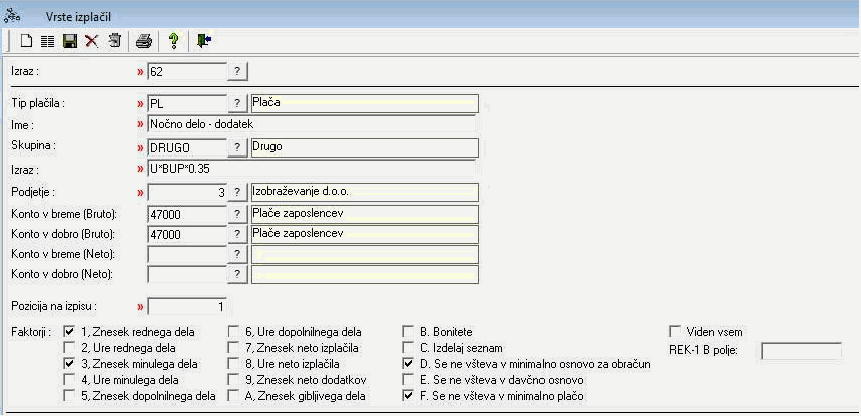Click the Podjetje number field showing 3

point(187,193)
